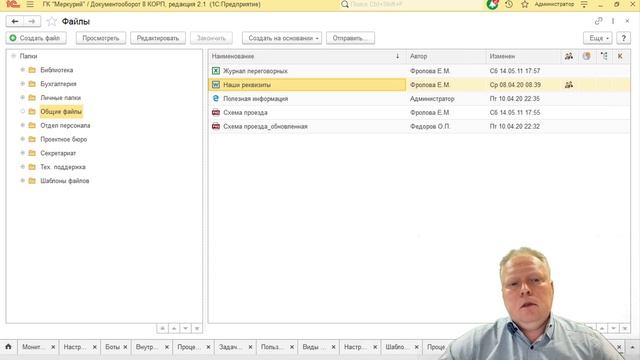Sort by Наименование column header
Screen dimensions: 640x360
[307, 56]
